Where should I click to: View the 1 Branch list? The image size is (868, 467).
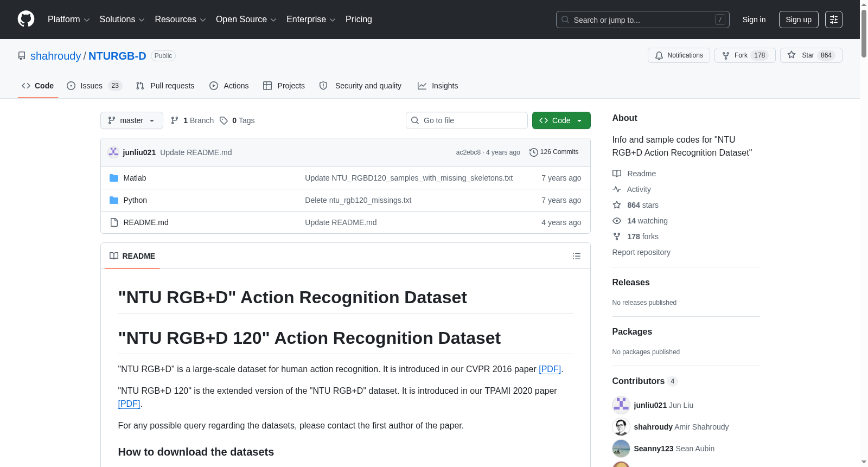(193, 120)
